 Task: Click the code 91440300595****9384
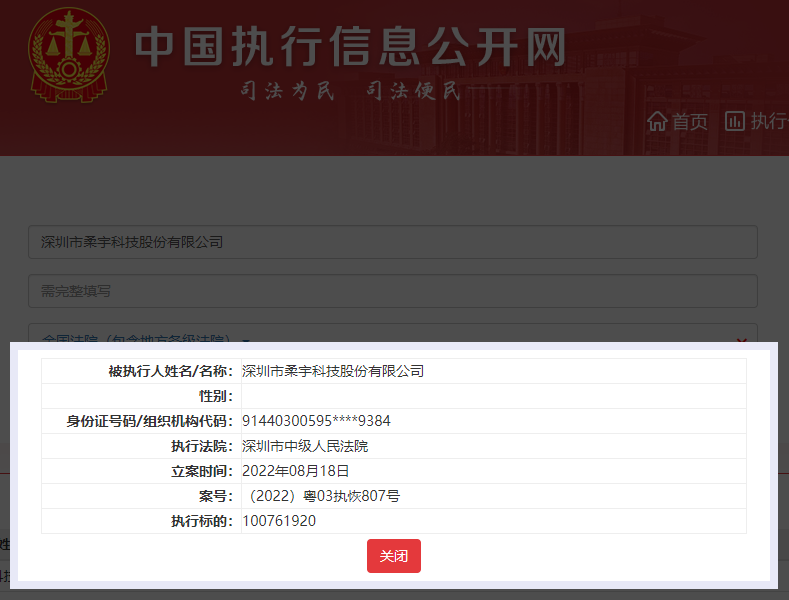click(316, 421)
